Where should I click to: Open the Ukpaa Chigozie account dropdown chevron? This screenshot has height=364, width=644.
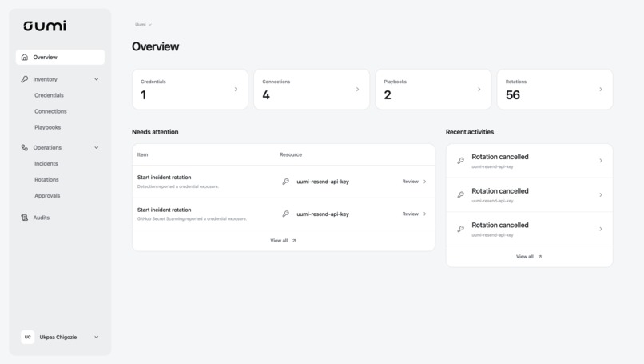point(96,337)
